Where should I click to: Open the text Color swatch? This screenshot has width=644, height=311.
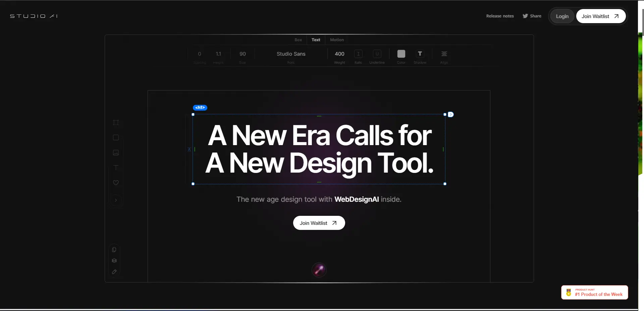pyautogui.click(x=401, y=54)
